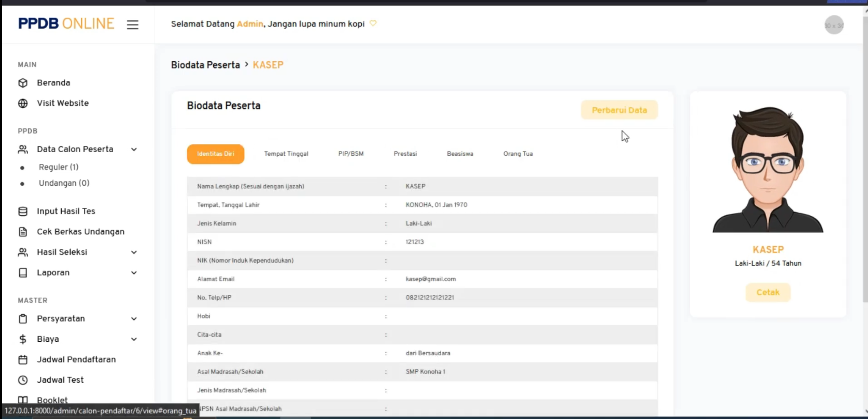Expand the Laporan chevron
Screen dimensions: 868x419
(134, 273)
